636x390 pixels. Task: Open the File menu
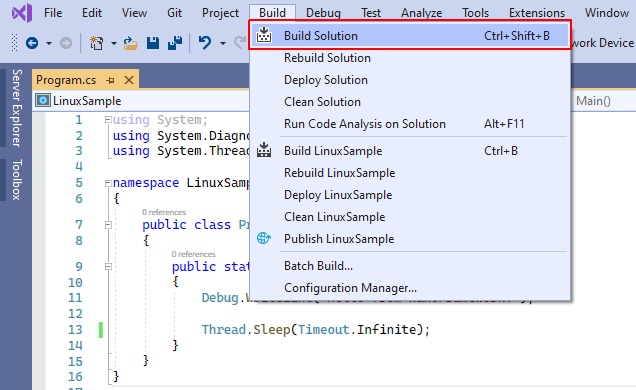coord(53,13)
